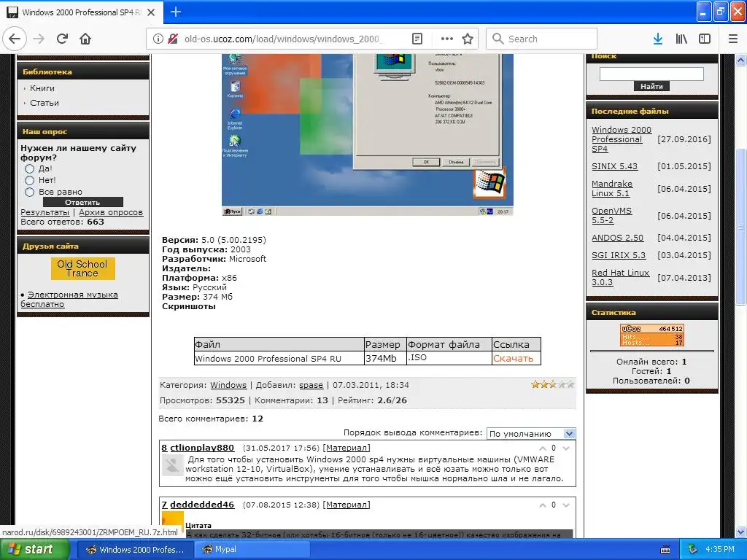Select the 'Нет!' poll option
The height and width of the screenshot is (560, 747).
29,180
